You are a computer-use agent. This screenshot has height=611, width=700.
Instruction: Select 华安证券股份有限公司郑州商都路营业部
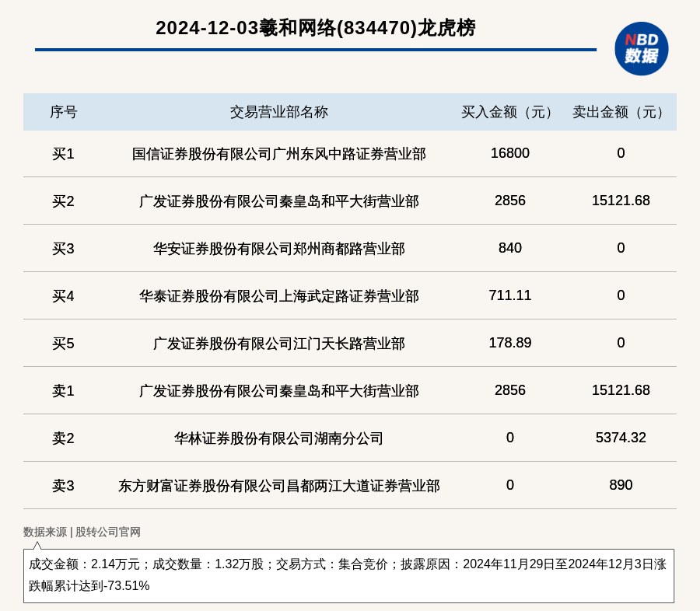pos(279,249)
